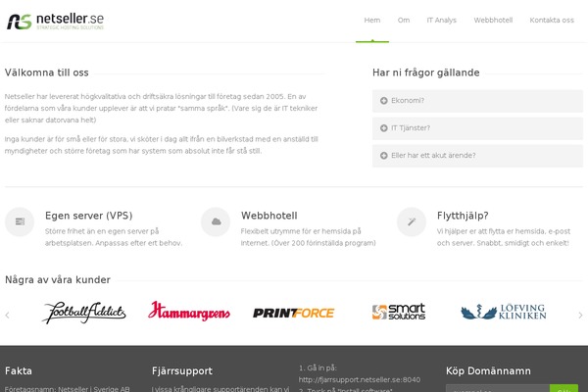Click the Löfving Kliniken logo

[504, 312]
